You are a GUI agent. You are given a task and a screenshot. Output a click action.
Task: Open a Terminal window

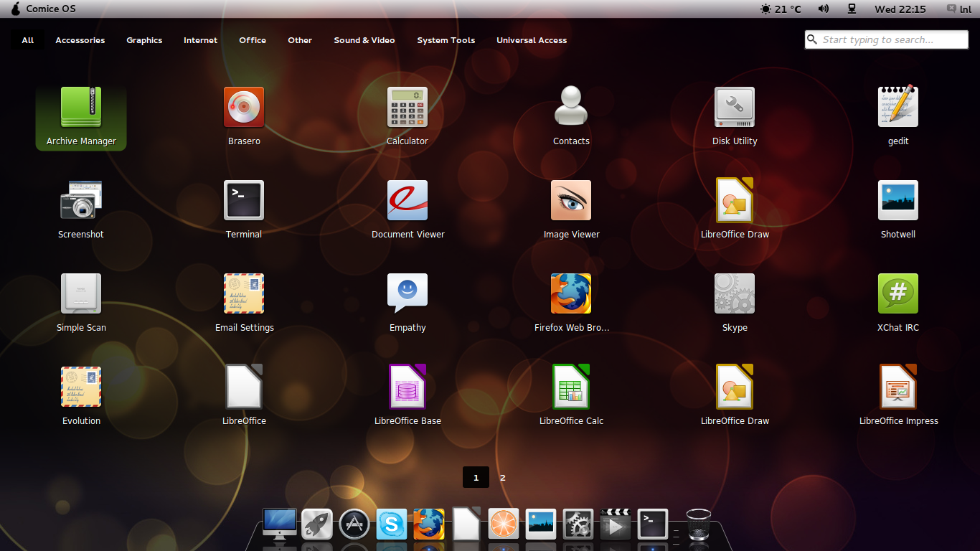244,200
